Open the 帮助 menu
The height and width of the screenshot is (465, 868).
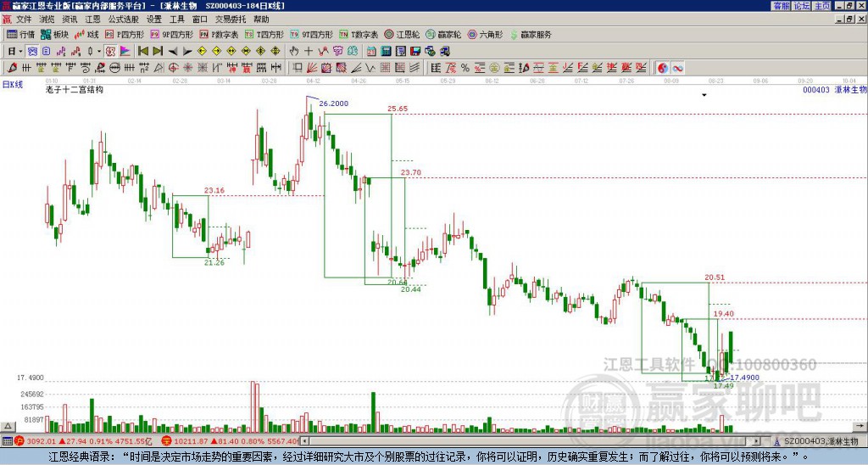coord(261,20)
